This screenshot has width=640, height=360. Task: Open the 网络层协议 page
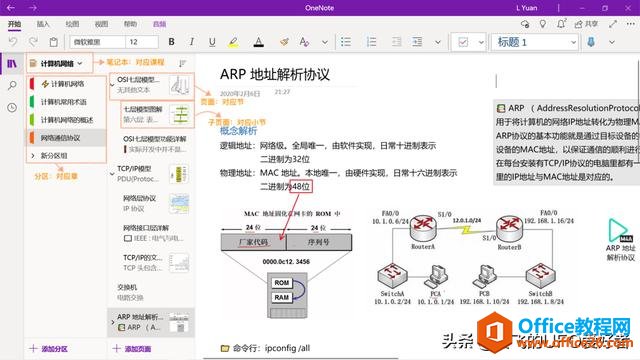(x=152, y=203)
